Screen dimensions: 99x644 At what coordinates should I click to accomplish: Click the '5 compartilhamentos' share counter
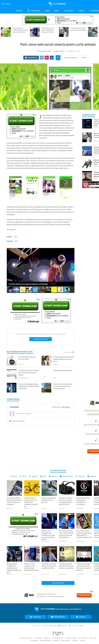(x=71, y=58)
